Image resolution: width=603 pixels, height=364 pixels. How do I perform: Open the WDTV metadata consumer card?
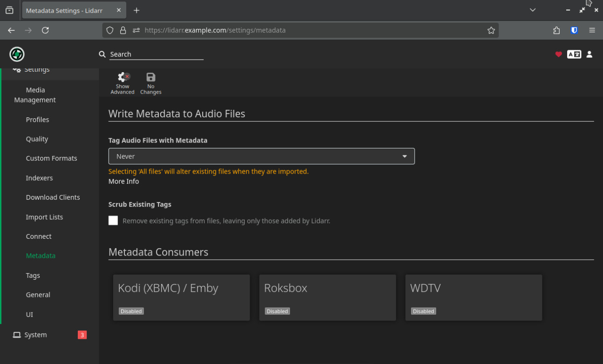tap(473, 297)
